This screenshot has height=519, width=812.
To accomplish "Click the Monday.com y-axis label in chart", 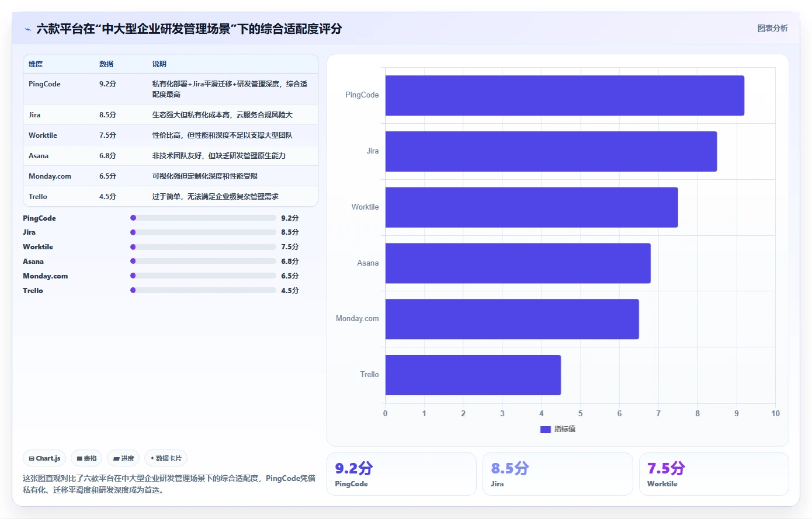I will pyautogui.click(x=357, y=319).
